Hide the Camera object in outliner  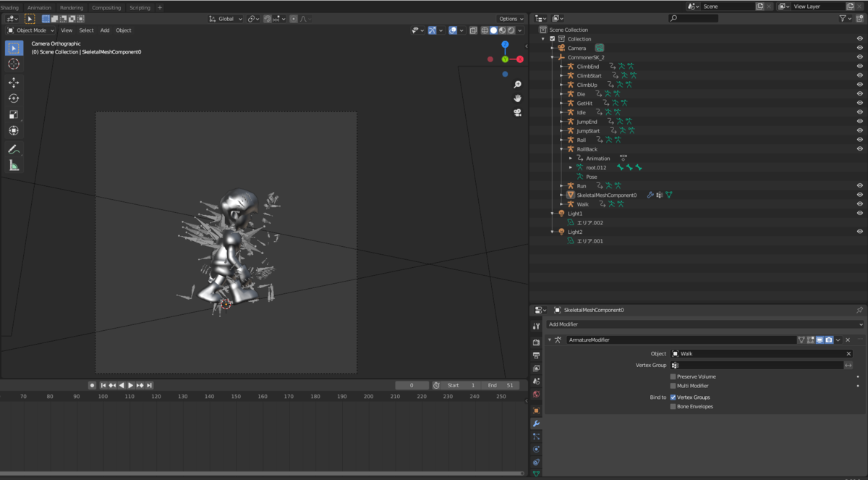pos(860,48)
